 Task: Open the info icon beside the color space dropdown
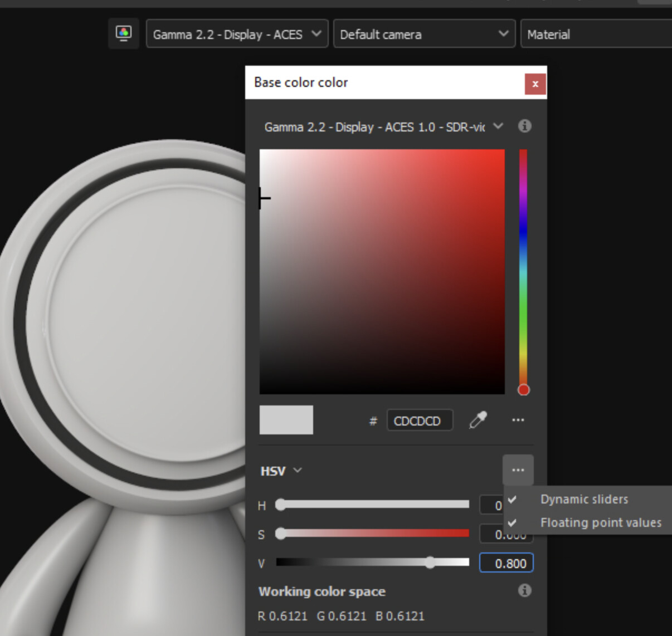[524, 126]
